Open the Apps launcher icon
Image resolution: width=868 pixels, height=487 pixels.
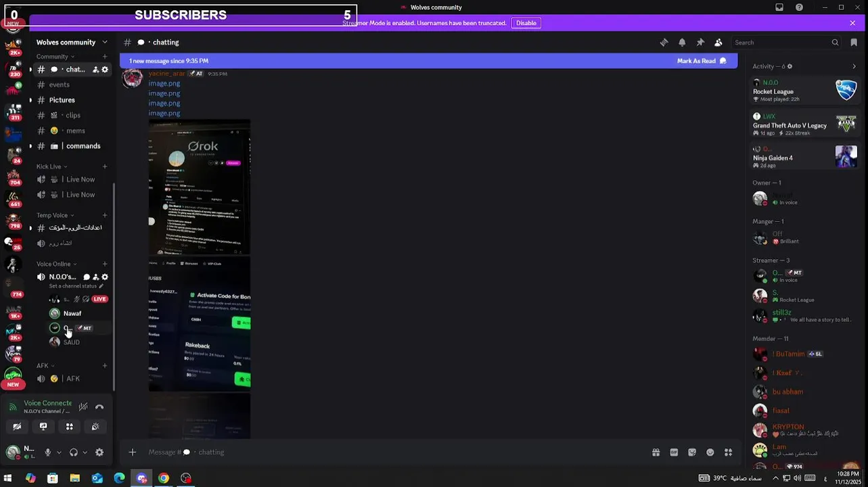[x=729, y=453]
